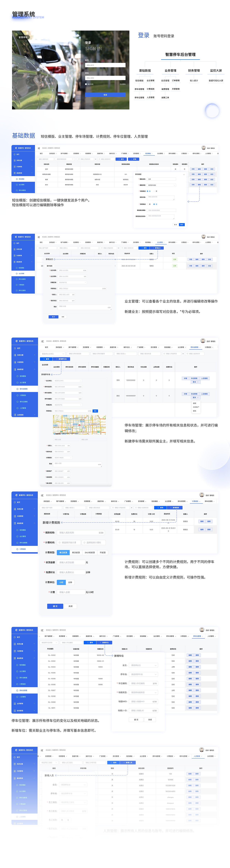Toggle the sidebar collapse icon on 停车场管理 screen
Screen dimensions: 230x868
point(42,341)
